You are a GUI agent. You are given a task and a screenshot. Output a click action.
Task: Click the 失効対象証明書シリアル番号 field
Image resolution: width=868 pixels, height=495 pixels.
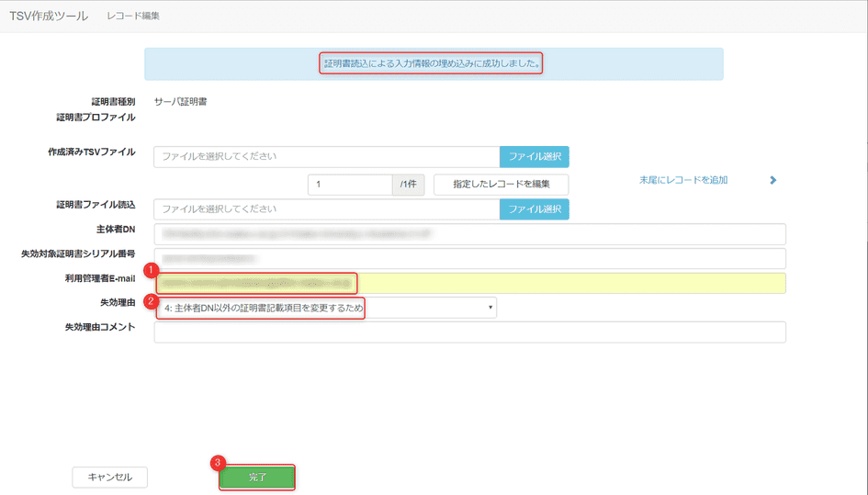pos(470,259)
